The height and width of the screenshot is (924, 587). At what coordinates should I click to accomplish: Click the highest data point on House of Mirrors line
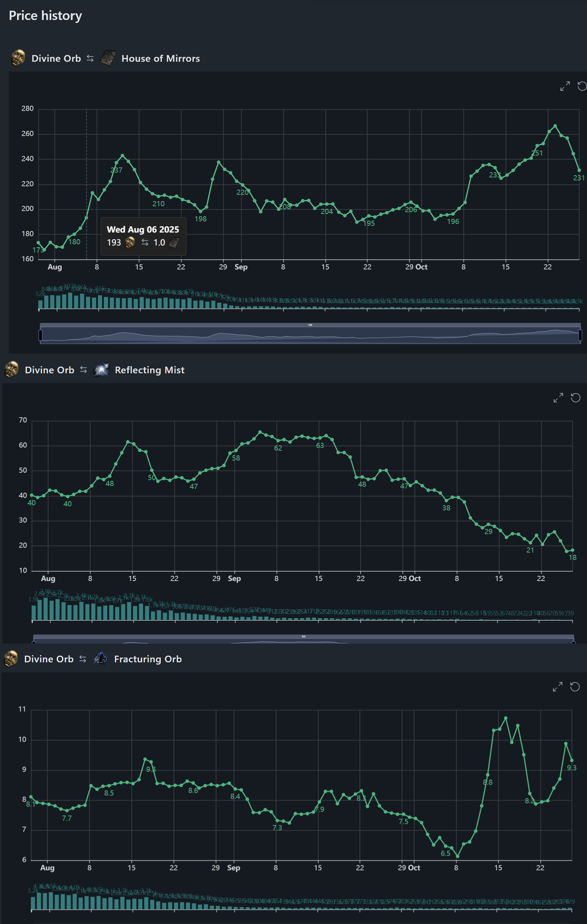click(x=555, y=126)
